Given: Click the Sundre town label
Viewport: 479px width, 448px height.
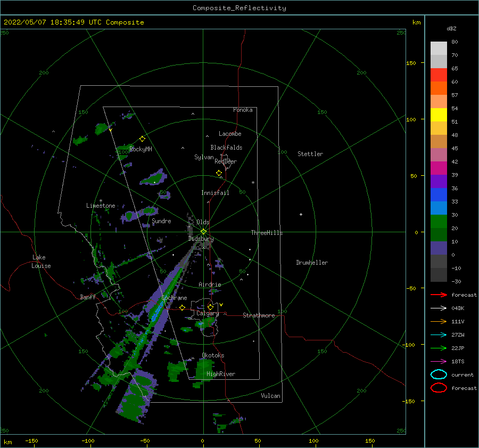Looking at the screenshot, I should pyautogui.click(x=161, y=221).
